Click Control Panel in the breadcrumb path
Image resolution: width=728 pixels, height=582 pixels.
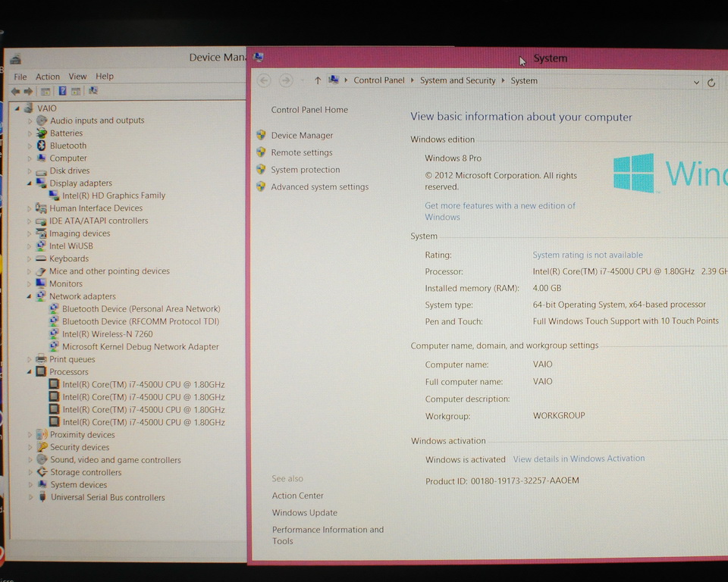coord(379,80)
